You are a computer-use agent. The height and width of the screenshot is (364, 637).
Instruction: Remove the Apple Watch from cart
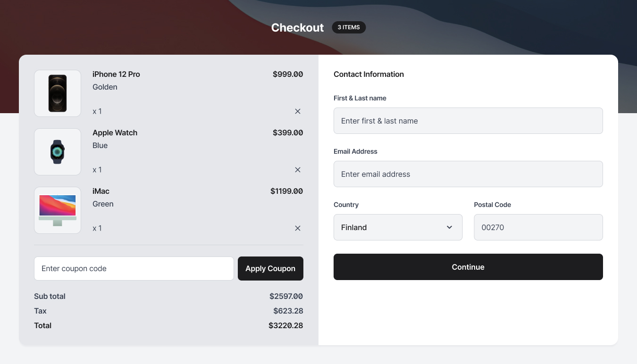point(298,170)
